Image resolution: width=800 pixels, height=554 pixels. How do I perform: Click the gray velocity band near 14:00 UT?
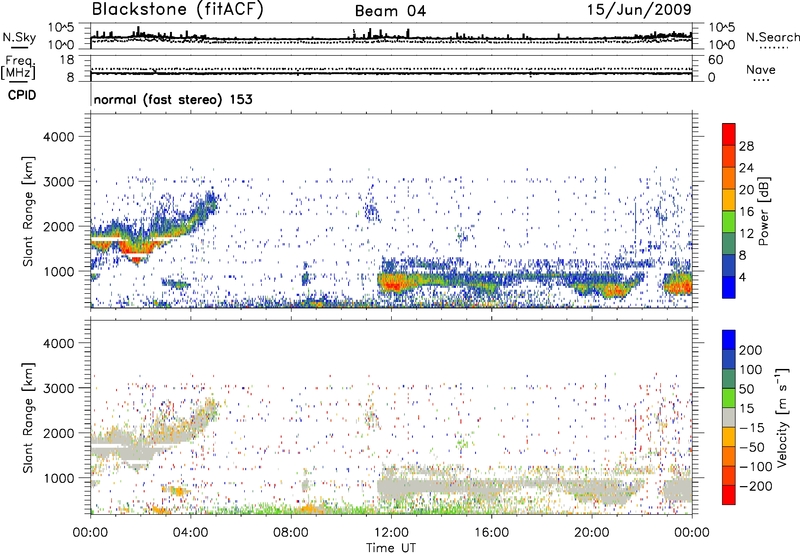tap(442, 486)
